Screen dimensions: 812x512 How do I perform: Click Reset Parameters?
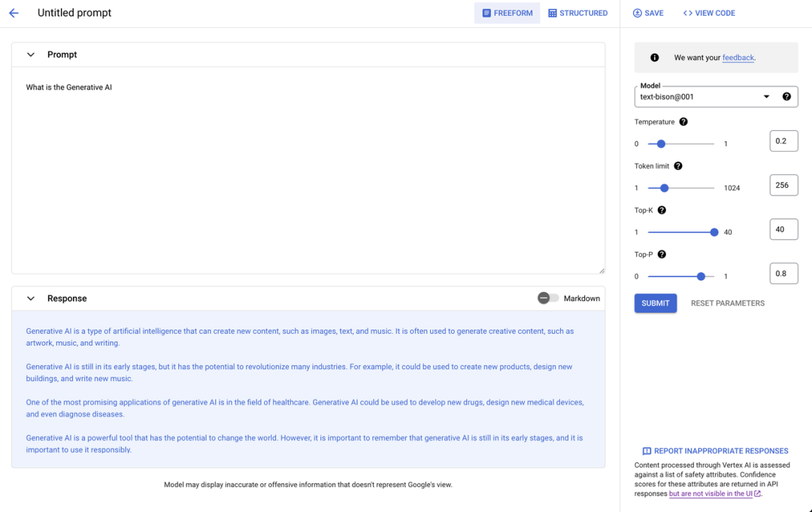(x=727, y=303)
